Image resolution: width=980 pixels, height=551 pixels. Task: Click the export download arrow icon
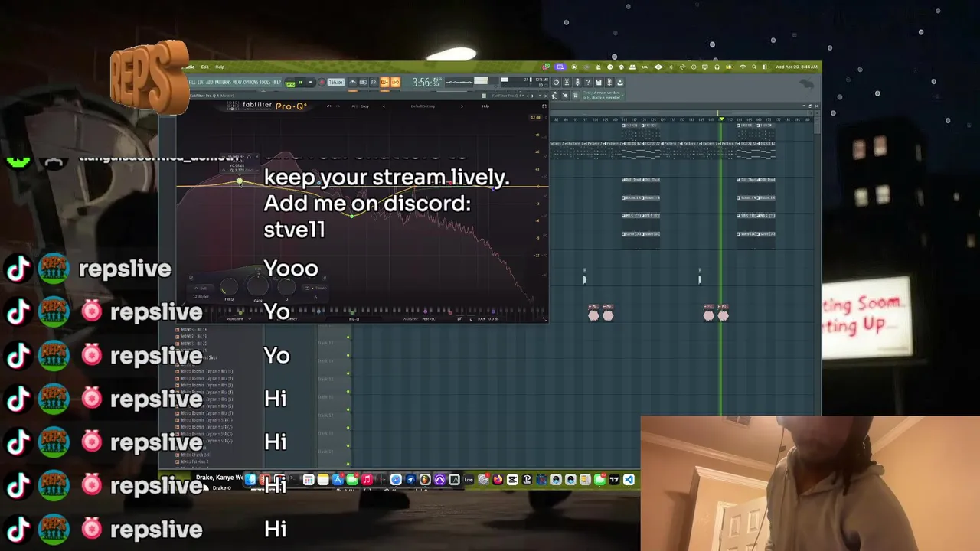pyautogui.click(x=620, y=83)
